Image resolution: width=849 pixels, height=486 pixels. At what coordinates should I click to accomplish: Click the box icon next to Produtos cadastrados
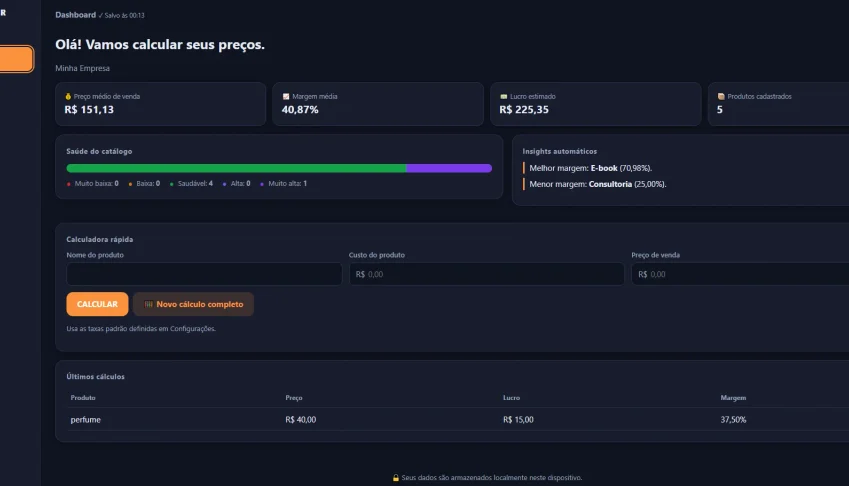click(721, 96)
